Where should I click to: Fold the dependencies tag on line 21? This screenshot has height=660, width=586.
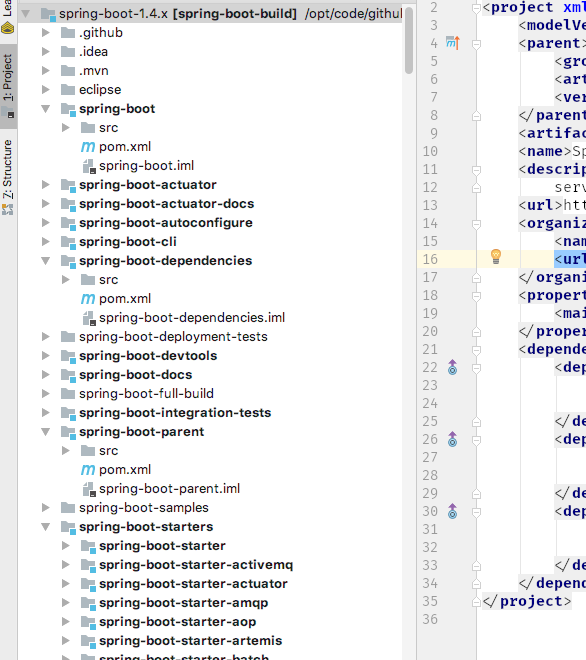tap(477, 350)
